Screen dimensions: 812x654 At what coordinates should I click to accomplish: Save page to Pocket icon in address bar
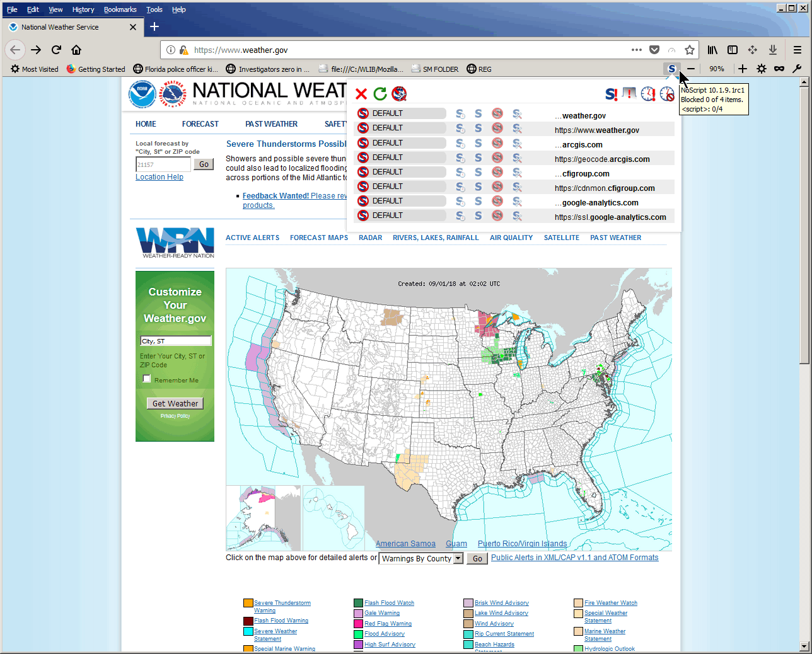(x=654, y=50)
